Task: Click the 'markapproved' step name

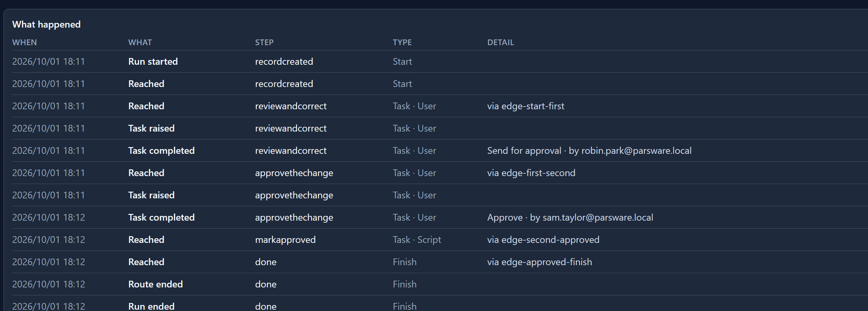Action: click(285, 240)
